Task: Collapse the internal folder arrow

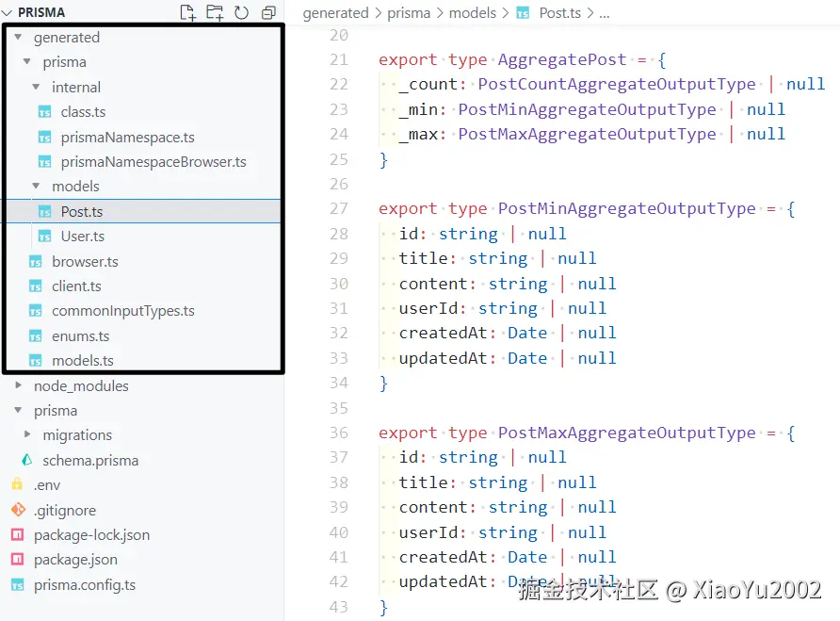Action: pyautogui.click(x=37, y=87)
